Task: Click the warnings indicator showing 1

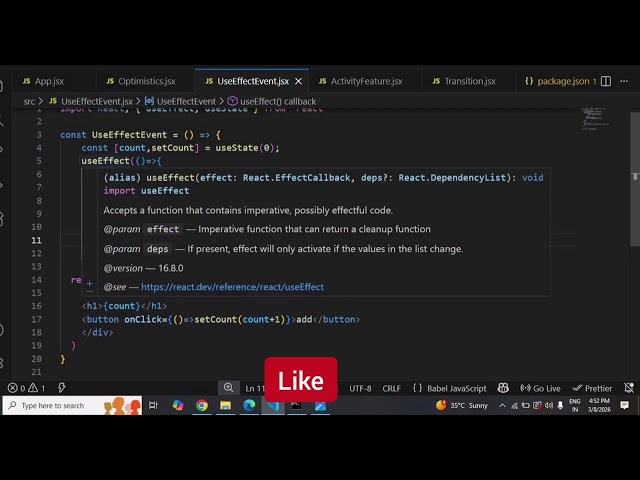Action: 37,388
